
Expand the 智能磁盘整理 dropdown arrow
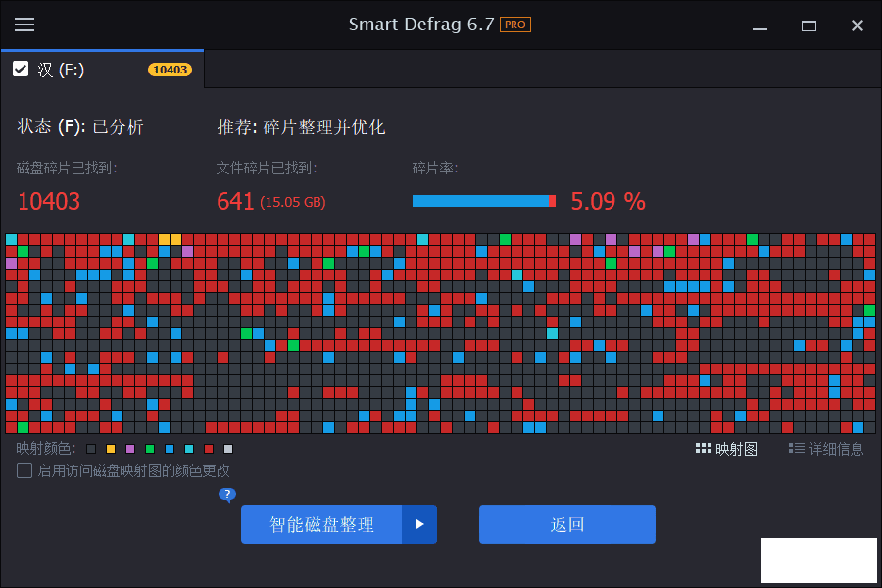(419, 524)
